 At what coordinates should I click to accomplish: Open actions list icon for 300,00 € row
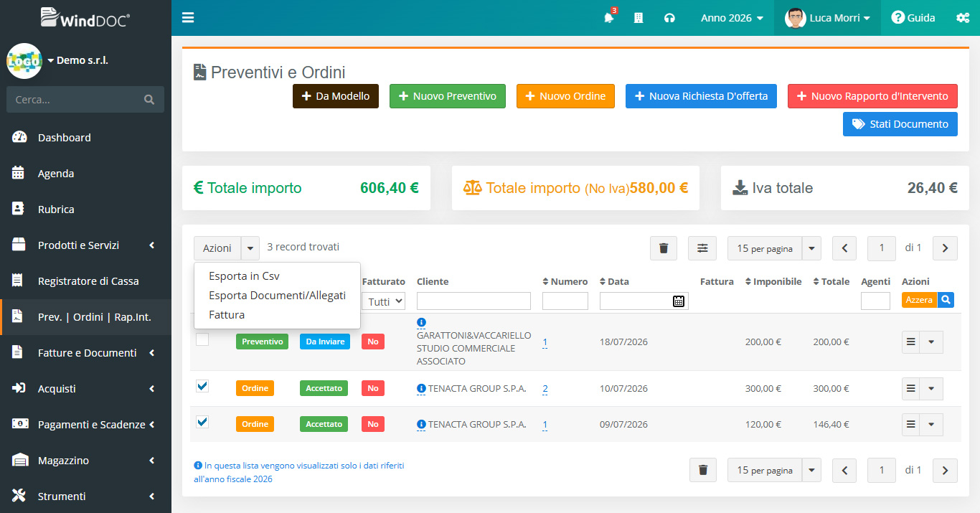pyautogui.click(x=911, y=389)
